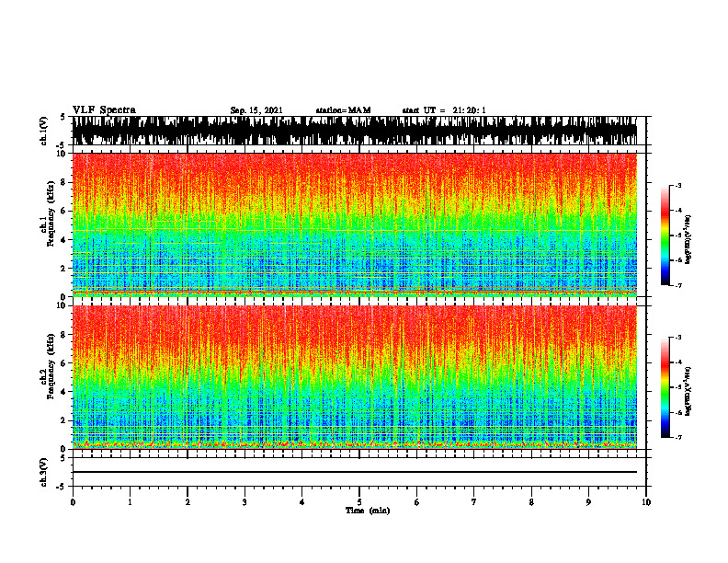Click inside the ch.2 spectrogram panel
This screenshot has height=563, width=728.
tap(355, 377)
